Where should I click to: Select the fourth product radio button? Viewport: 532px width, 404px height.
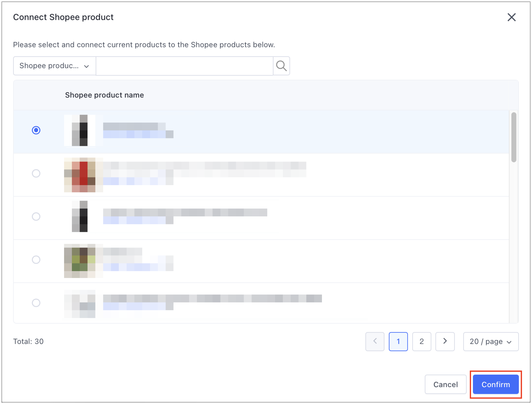36,259
